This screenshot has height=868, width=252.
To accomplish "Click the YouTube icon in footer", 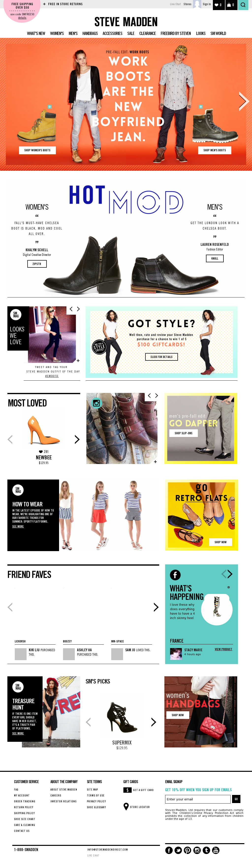I will tap(216, 850).
